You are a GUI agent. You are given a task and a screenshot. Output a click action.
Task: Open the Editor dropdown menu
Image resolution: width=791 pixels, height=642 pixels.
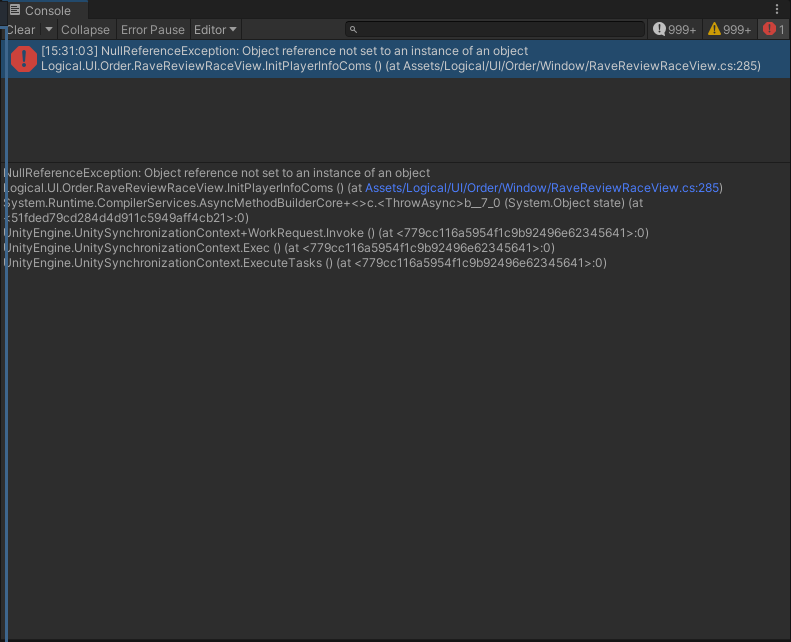[x=215, y=30]
